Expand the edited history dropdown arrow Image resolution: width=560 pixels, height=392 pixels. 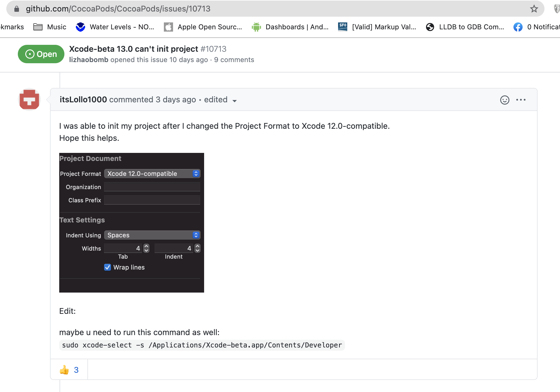point(235,101)
